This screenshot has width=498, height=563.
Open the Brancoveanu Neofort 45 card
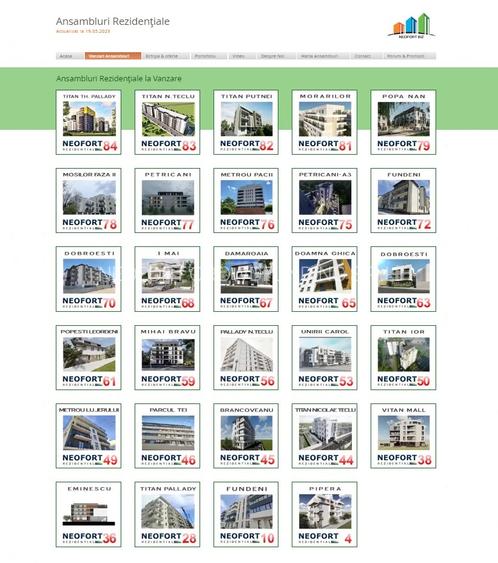[x=246, y=436]
